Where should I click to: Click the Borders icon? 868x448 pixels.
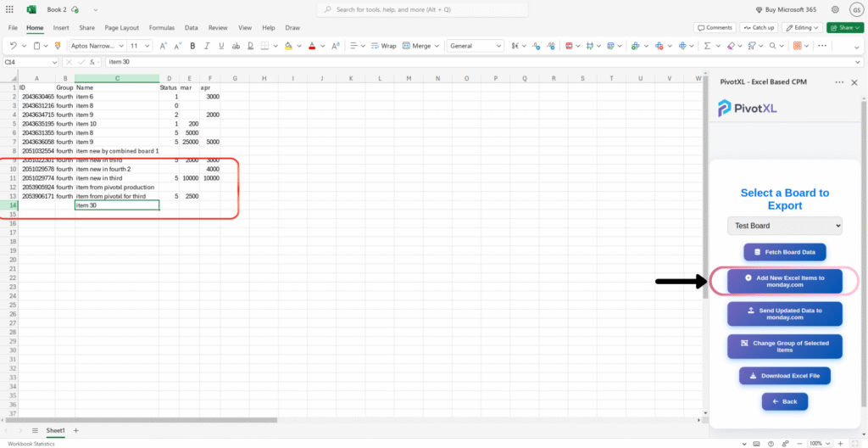pyautogui.click(x=265, y=46)
